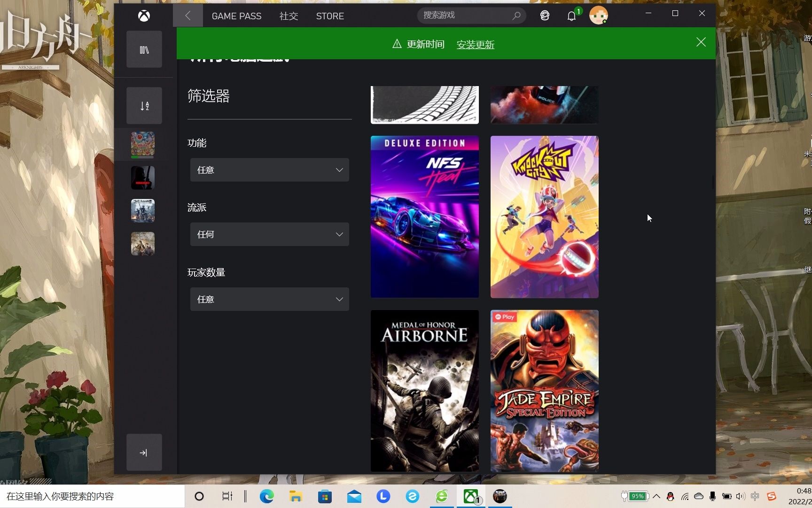Expand sidebar with the arrow icon
Image resolution: width=812 pixels, height=508 pixels.
pyautogui.click(x=144, y=452)
